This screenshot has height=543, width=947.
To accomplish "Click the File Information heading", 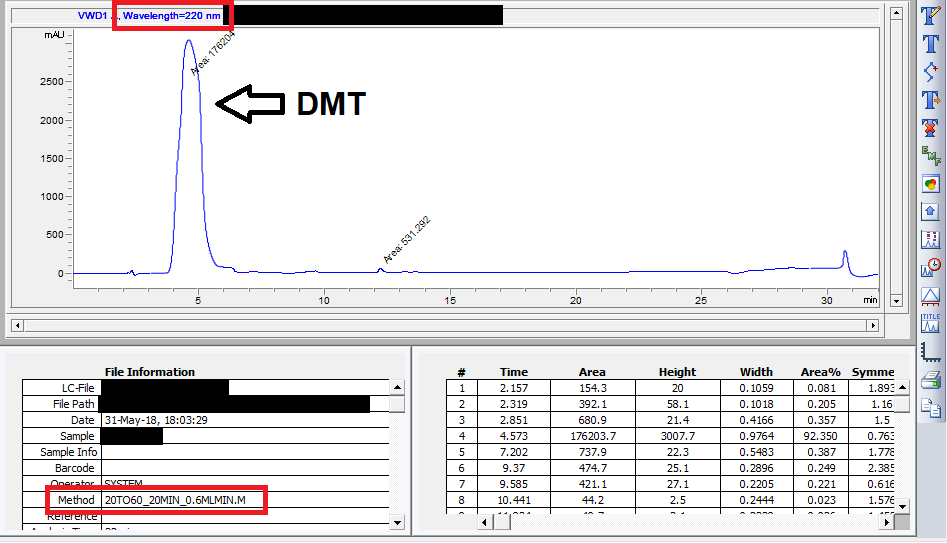I will [150, 372].
